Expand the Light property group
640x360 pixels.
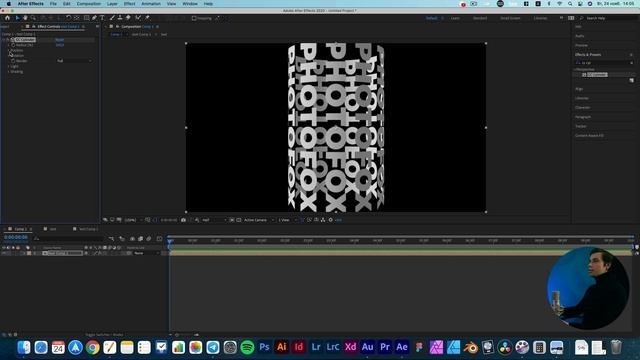[9, 66]
